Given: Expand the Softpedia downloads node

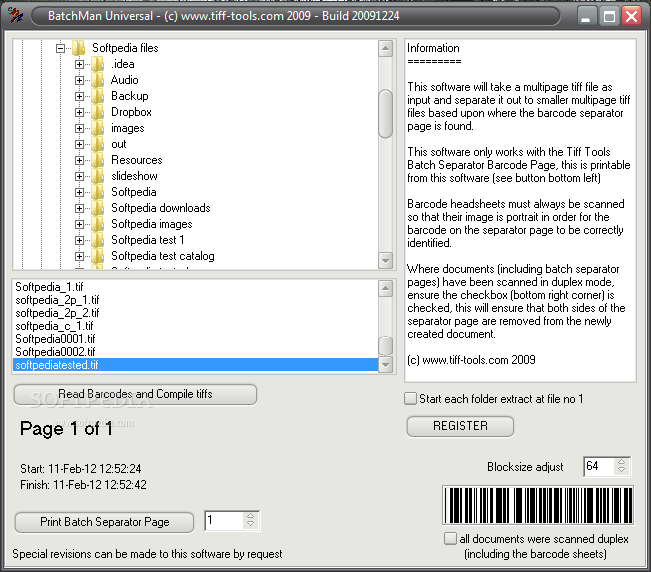Looking at the screenshot, I should coord(79,208).
